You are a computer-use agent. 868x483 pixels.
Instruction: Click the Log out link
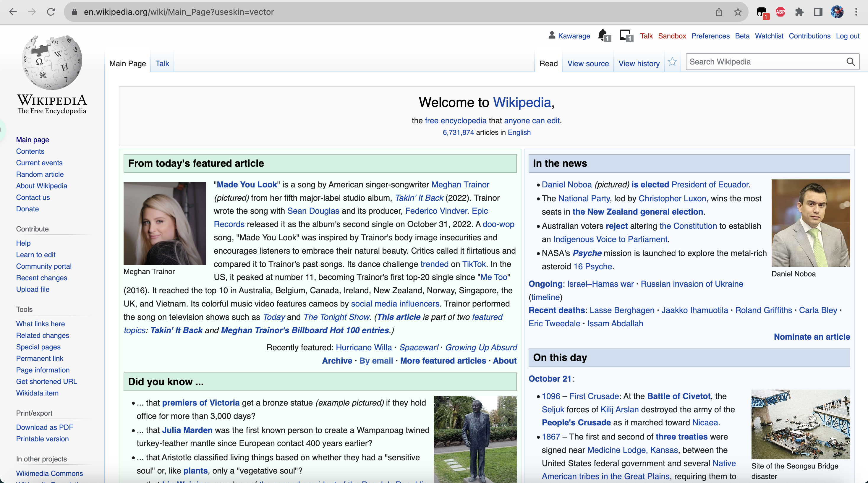coord(847,36)
